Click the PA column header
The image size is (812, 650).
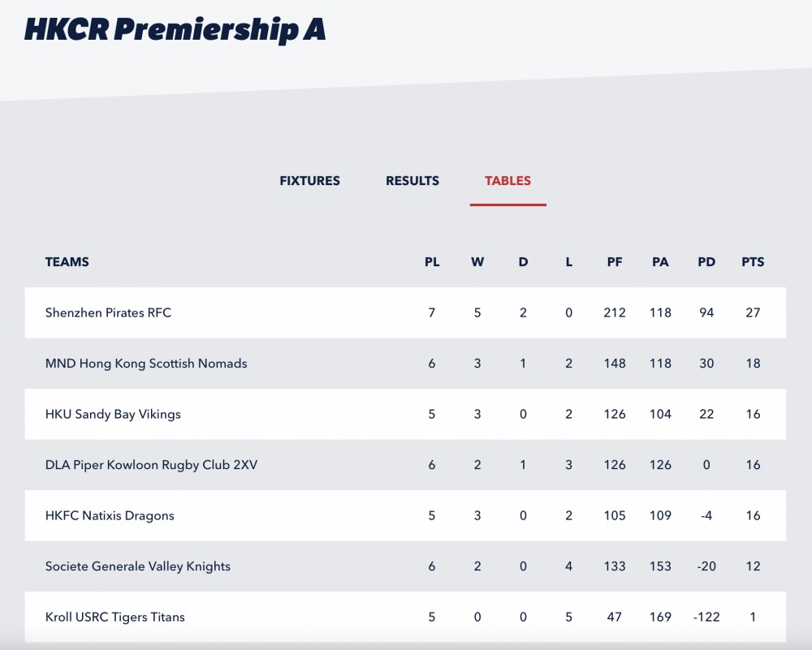660,262
